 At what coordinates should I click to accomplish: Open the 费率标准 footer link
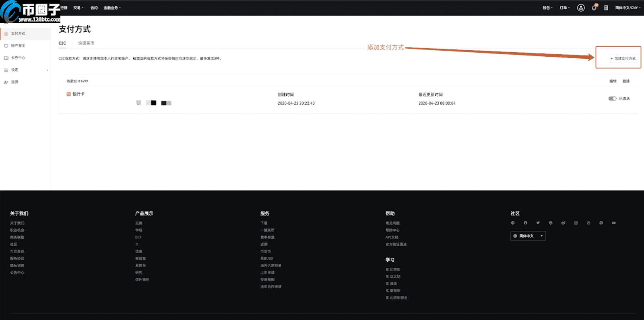[x=267, y=237]
